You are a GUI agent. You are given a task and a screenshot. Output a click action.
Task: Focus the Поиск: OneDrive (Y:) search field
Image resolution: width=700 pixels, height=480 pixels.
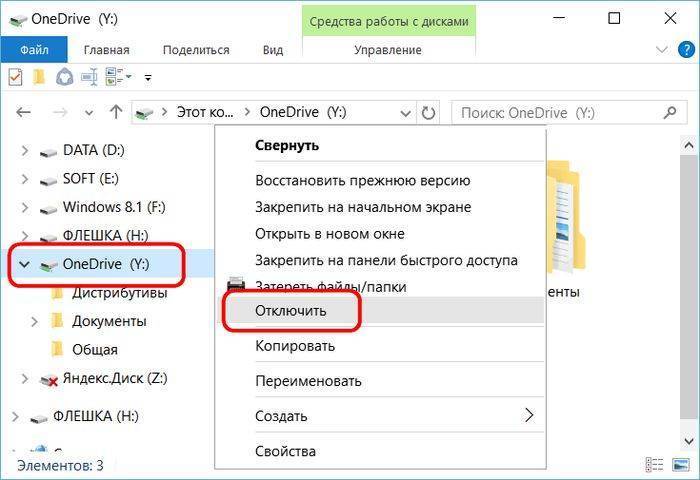tap(569, 113)
